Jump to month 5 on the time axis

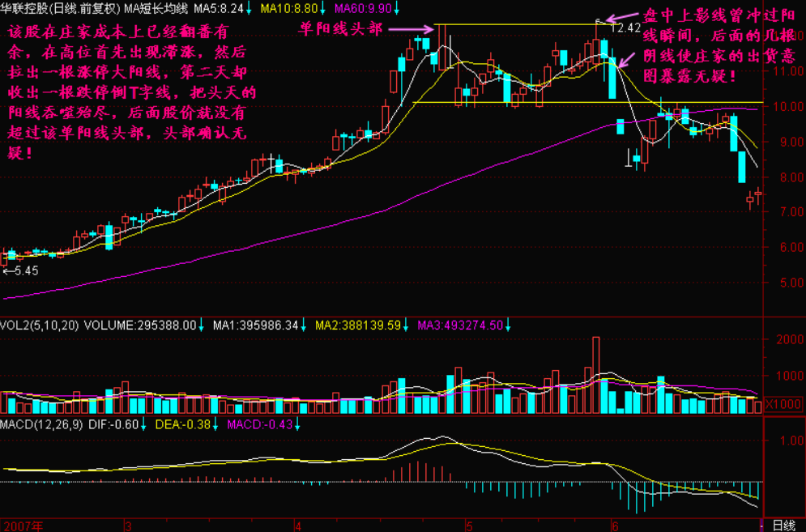point(468,525)
